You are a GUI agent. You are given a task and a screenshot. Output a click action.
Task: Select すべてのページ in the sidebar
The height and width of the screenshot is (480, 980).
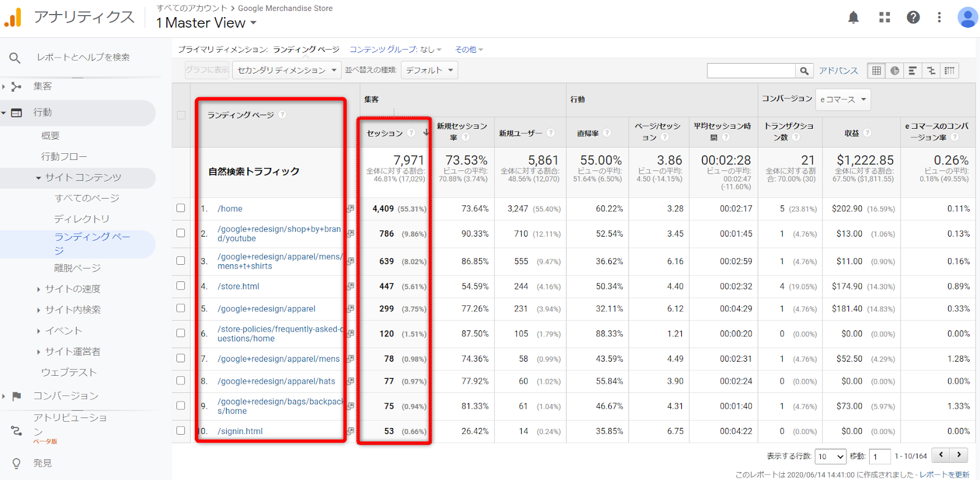coord(87,199)
